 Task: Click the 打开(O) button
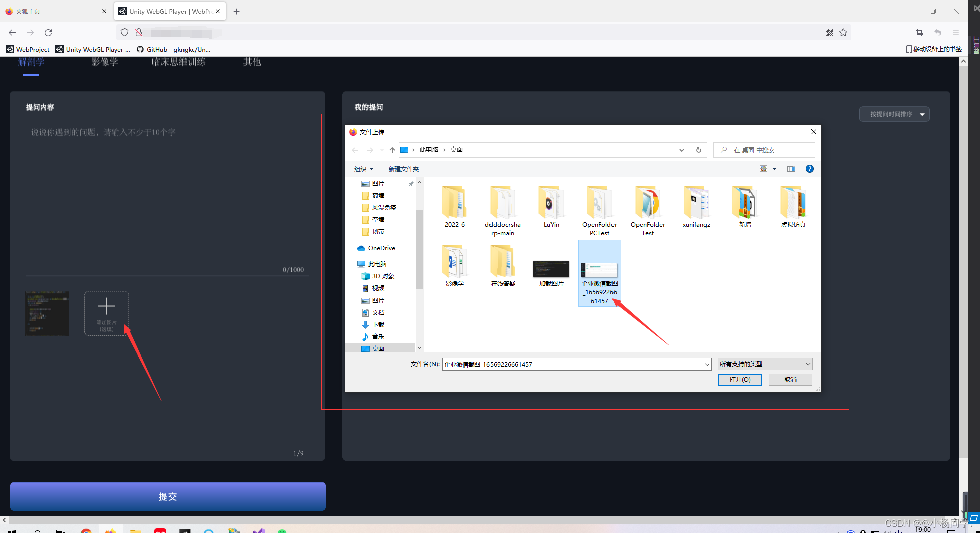pyautogui.click(x=740, y=379)
